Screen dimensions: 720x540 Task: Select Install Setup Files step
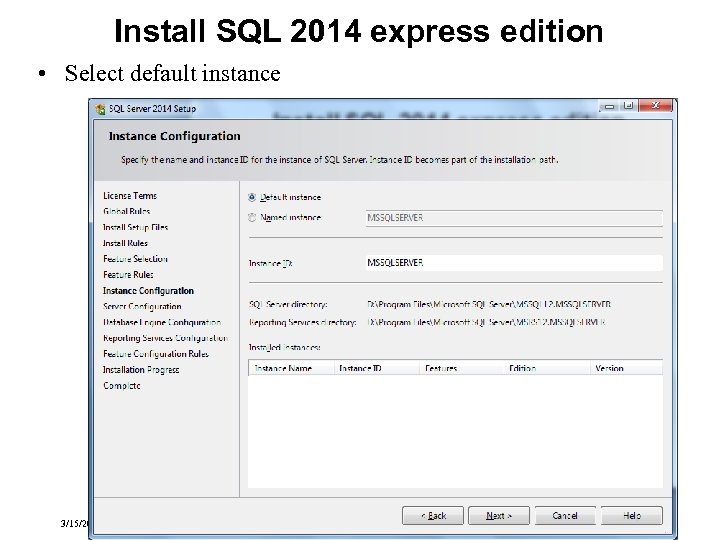135,227
